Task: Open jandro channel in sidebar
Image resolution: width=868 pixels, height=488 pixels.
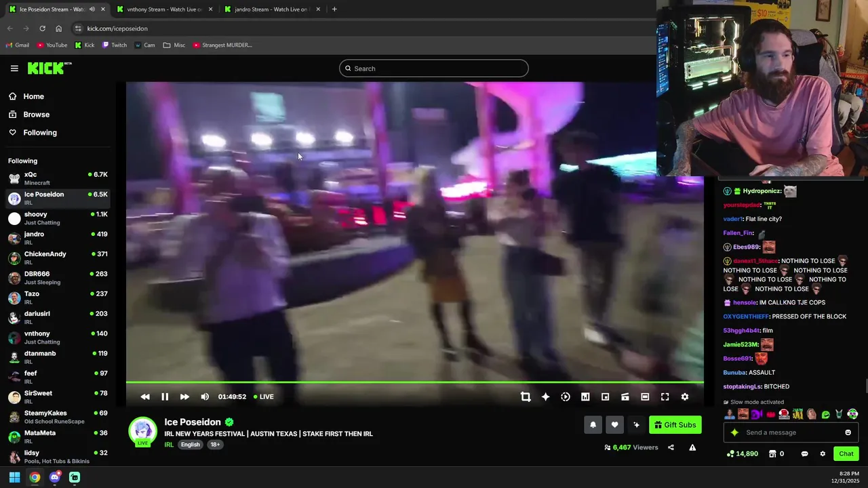Action: (x=58, y=238)
